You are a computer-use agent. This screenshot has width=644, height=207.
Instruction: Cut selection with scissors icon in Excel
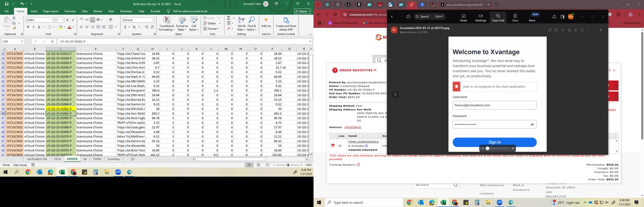pyautogui.click(x=14, y=18)
